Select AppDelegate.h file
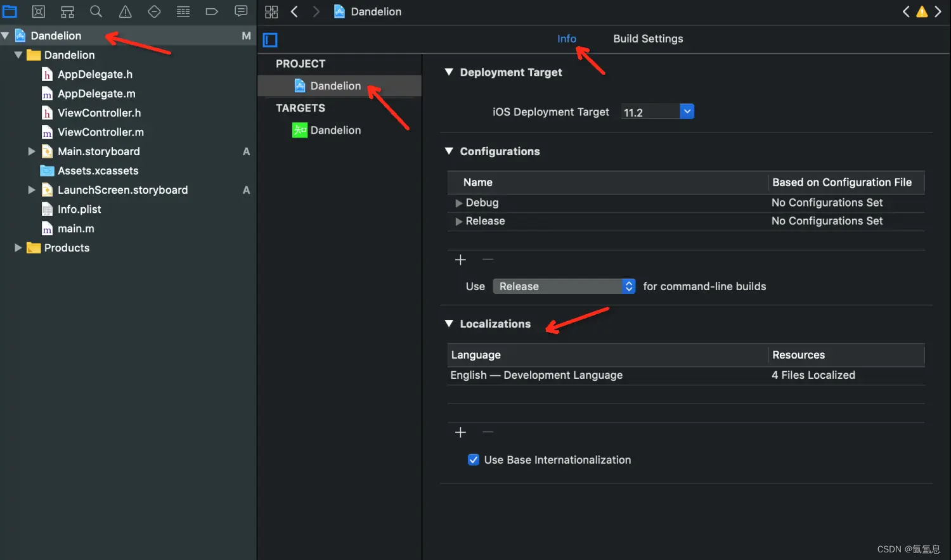The width and height of the screenshot is (951, 560). click(95, 75)
